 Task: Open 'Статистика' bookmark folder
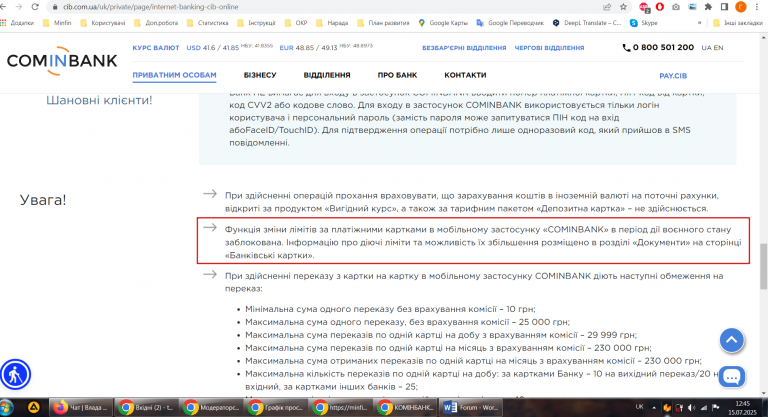click(x=208, y=23)
